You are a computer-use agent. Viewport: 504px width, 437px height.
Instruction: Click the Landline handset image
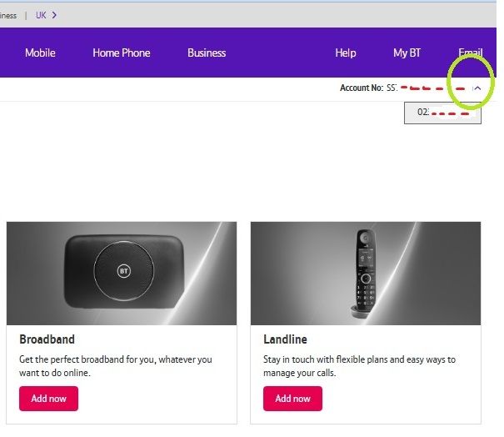tap(365, 273)
